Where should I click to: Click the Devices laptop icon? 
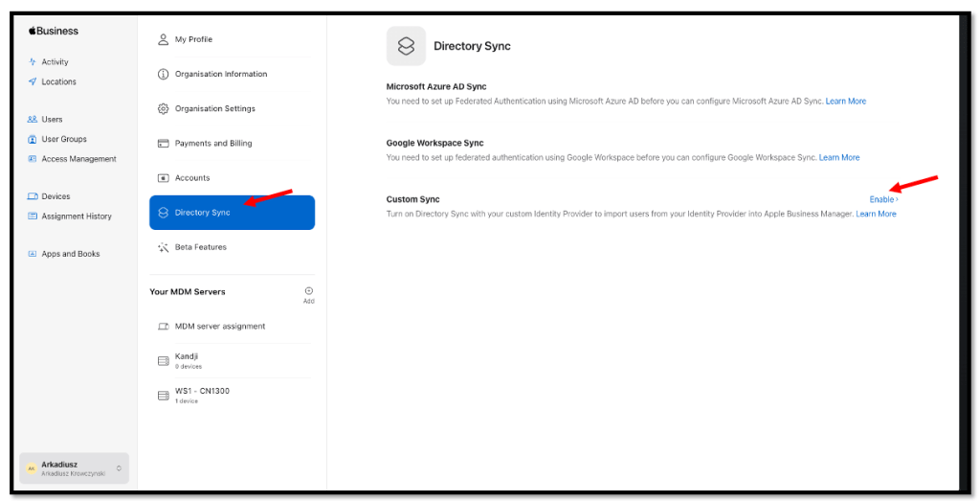pos(33,196)
